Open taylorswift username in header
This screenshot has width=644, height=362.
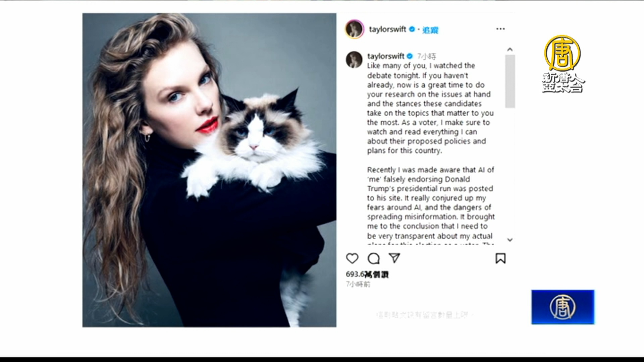(x=387, y=29)
